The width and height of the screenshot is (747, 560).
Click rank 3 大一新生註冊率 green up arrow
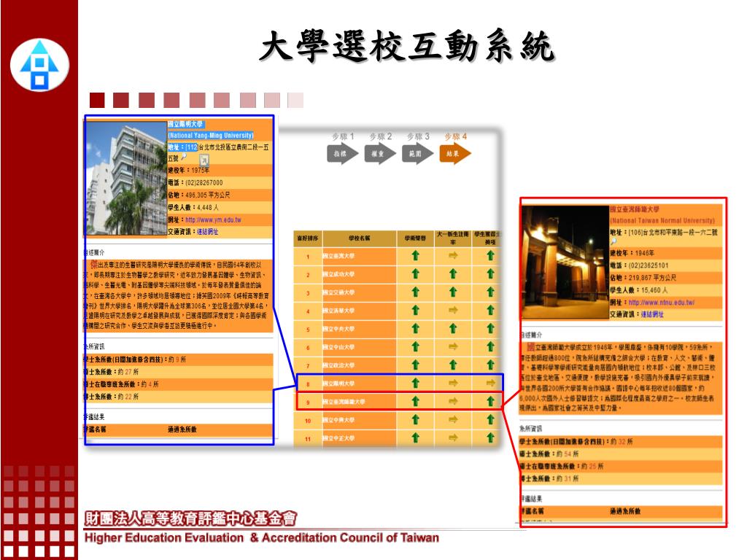pyautogui.click(x=453, y=292)
